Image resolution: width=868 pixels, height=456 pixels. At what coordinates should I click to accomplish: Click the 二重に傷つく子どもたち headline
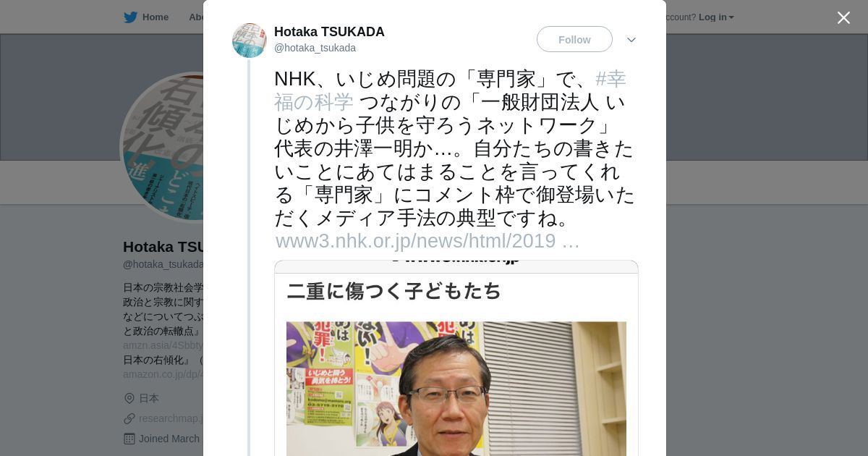(394, 291)
